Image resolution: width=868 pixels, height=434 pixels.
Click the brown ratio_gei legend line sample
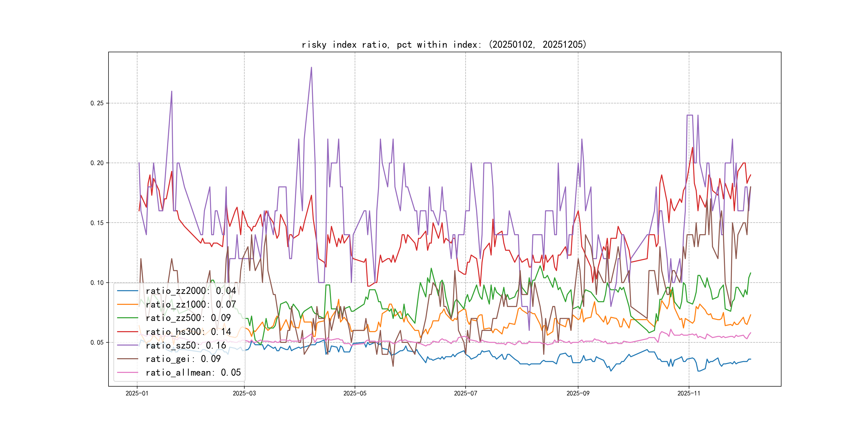point(127,359)
